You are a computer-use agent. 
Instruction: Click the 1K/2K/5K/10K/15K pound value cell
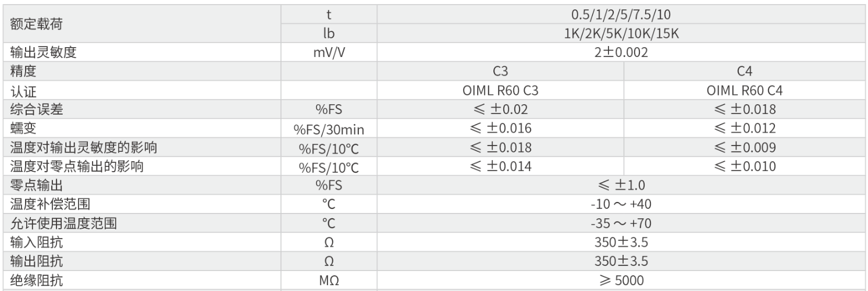621,33
